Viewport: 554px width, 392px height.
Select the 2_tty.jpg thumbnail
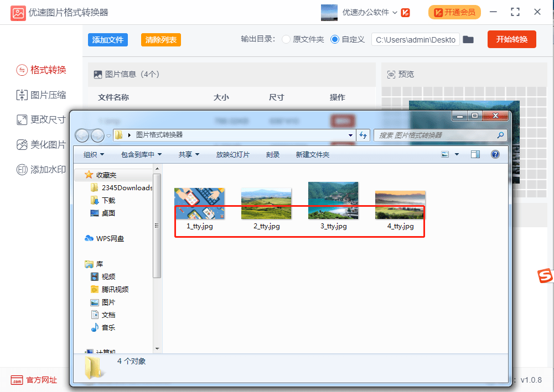click(x=266, y=203)
